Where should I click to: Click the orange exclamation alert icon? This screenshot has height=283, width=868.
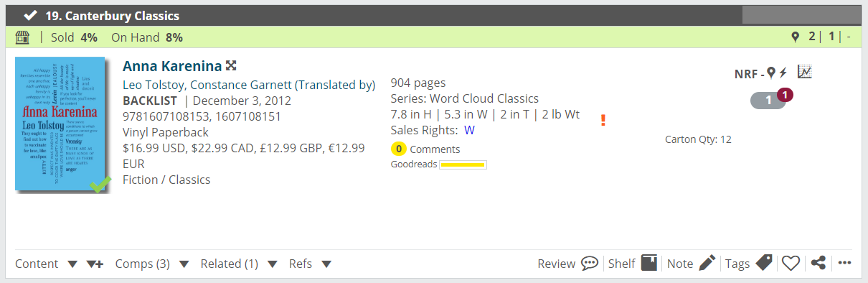(x=604, y=120)
